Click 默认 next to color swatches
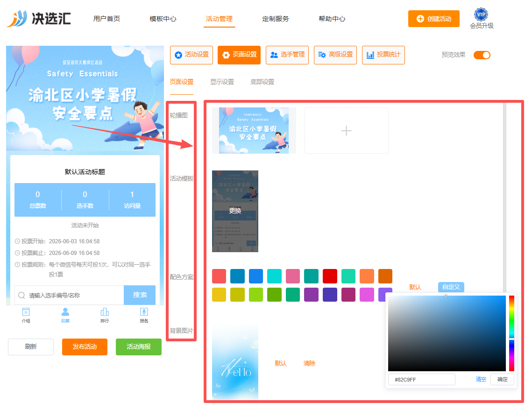 (x=415, y=287)
